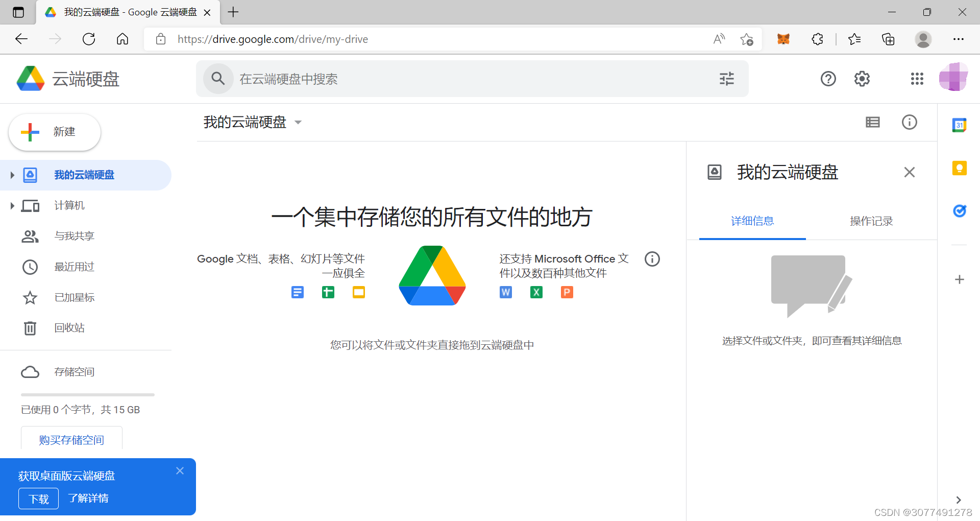
Task: Refresh the browser page
Action: pyautogui.click(x=89, y=39)
